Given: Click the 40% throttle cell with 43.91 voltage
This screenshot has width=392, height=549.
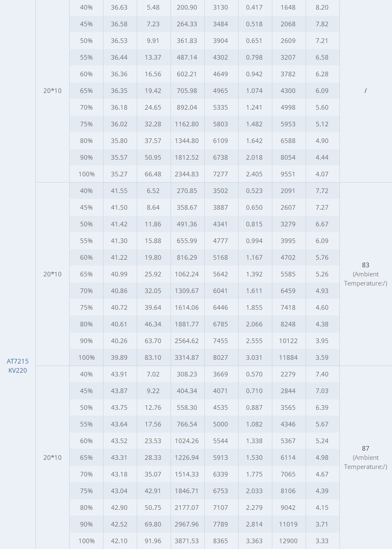Looking at the screenshot, I should pyautogui.click(x=86, y=374).
